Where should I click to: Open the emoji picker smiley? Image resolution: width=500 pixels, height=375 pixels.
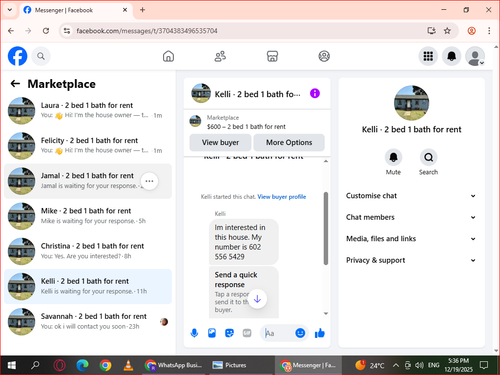[x=300, y=333]
